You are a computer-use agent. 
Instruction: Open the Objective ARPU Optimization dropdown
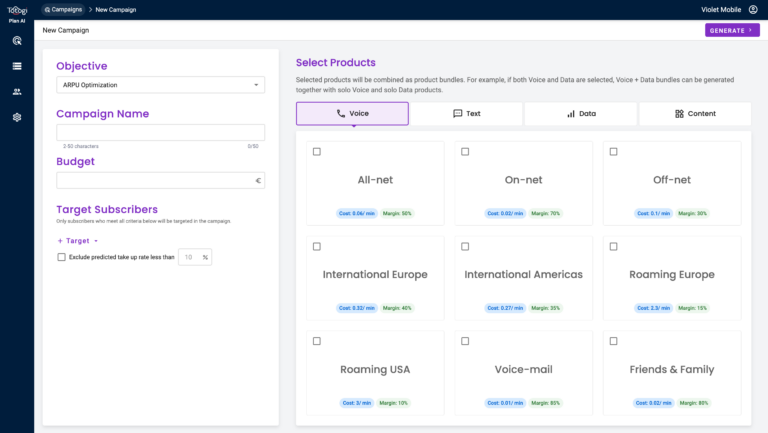[160, 85]
